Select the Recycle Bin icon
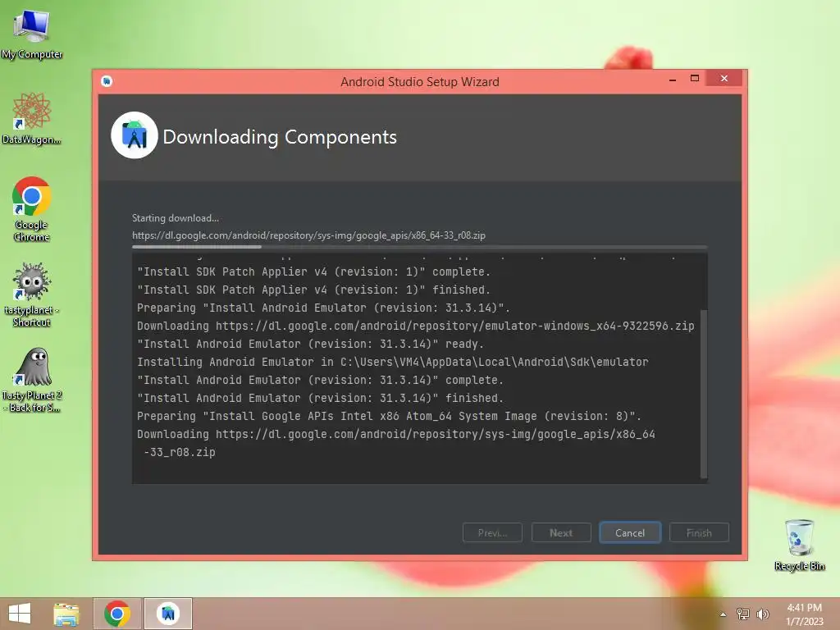Screen dimensions: 840x630 799,545
